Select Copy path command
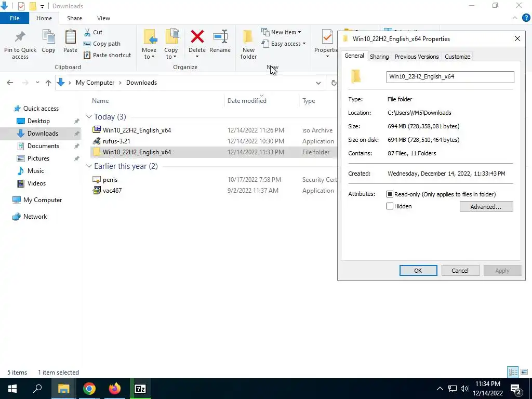 [102, 44]
